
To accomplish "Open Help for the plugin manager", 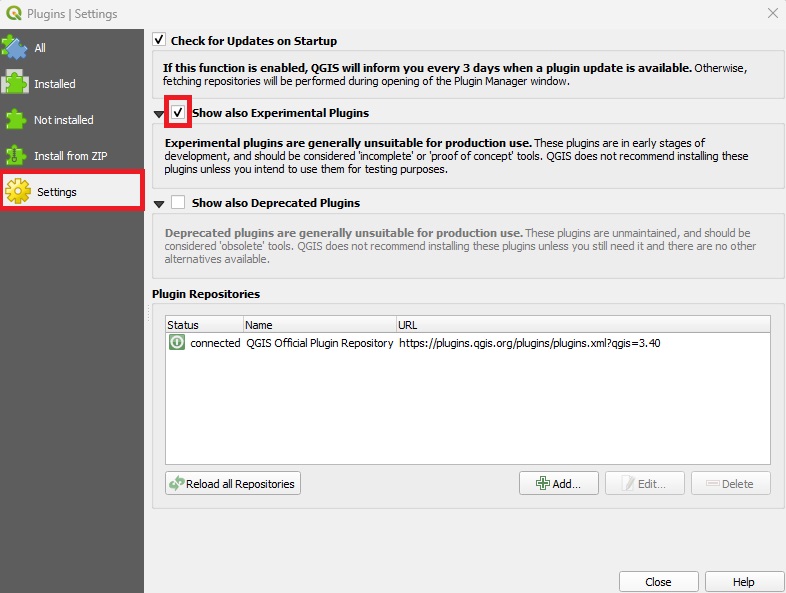I will 744,582.
